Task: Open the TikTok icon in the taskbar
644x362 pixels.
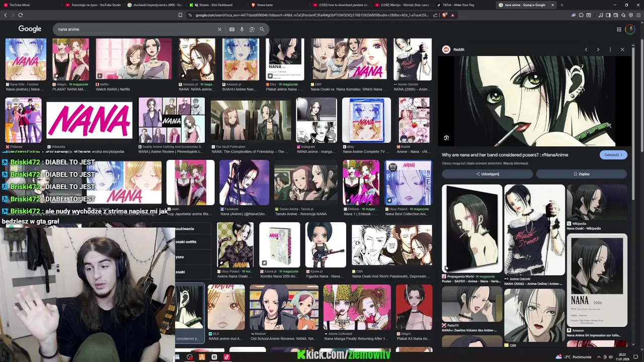Action: 226,357
